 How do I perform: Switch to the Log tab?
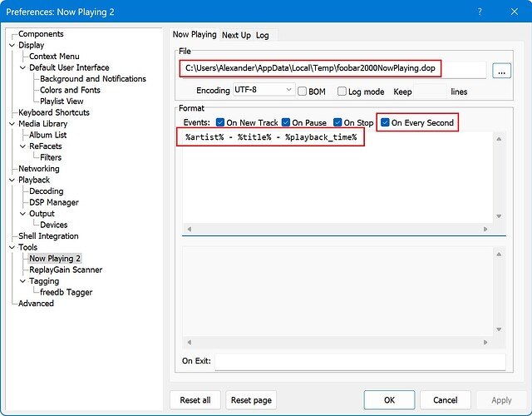[x=263, y=35]
